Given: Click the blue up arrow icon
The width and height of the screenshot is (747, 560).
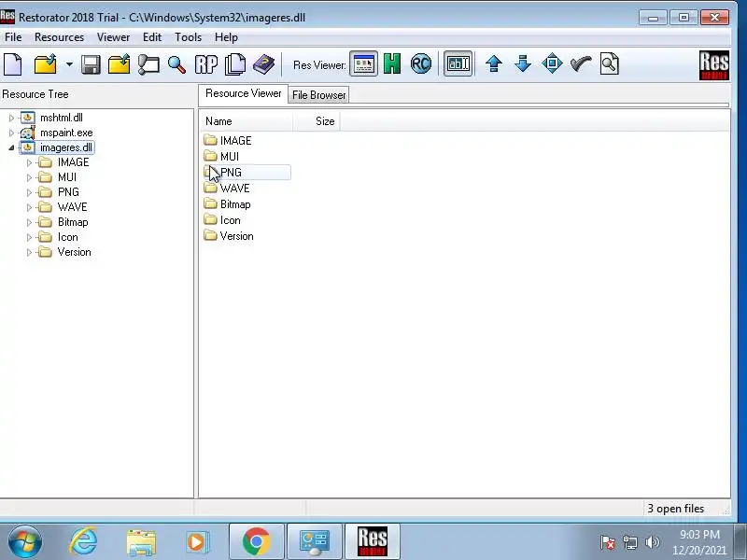Looking at the screenshot, I should click(494, 63).
